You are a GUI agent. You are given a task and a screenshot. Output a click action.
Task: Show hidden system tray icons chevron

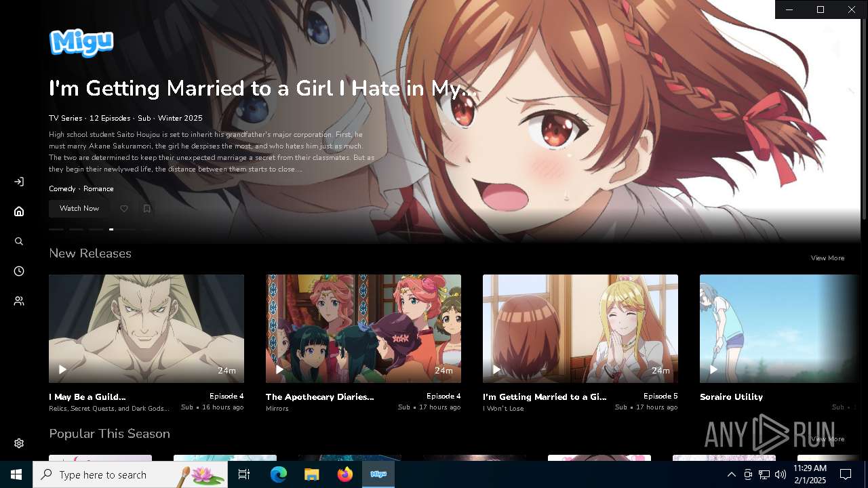pyautogui.click(x=731, y=474)
